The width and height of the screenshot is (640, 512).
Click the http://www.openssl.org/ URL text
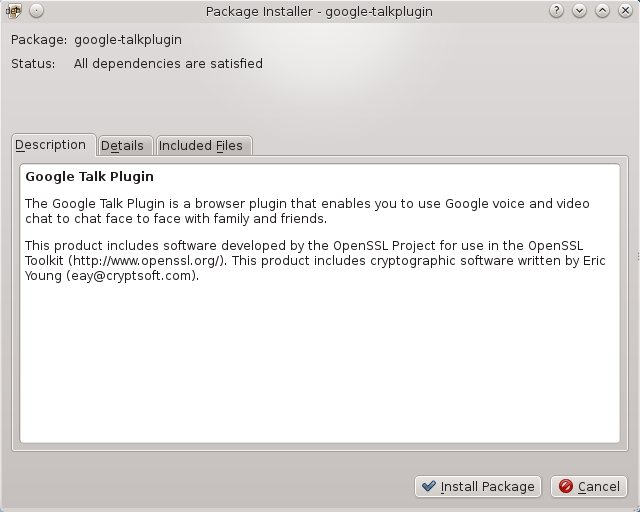(x=146, y=260)
